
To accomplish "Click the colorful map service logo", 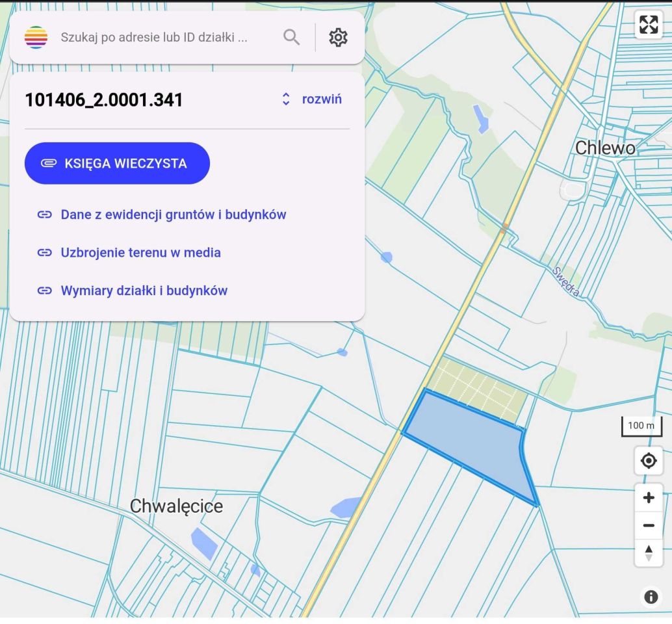I will pos(36,37).
